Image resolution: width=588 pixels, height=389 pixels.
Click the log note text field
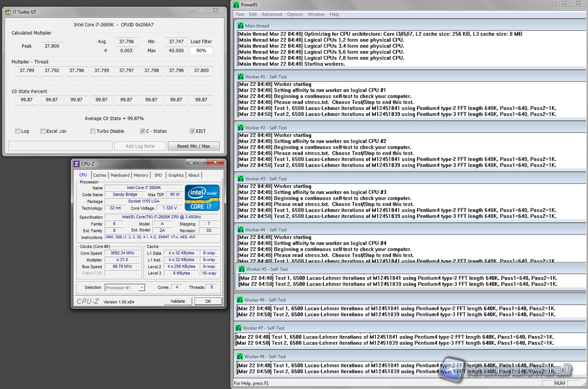[60, 146]
